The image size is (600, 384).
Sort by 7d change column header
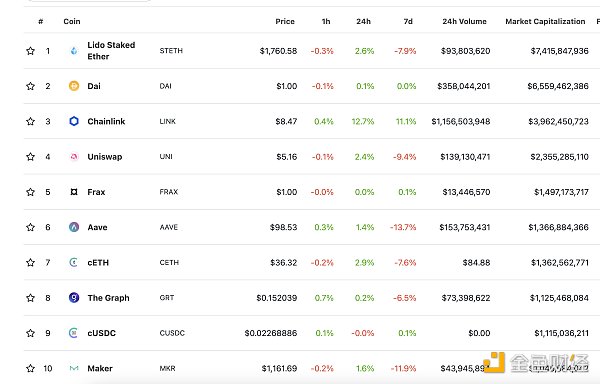pos(408,21)
